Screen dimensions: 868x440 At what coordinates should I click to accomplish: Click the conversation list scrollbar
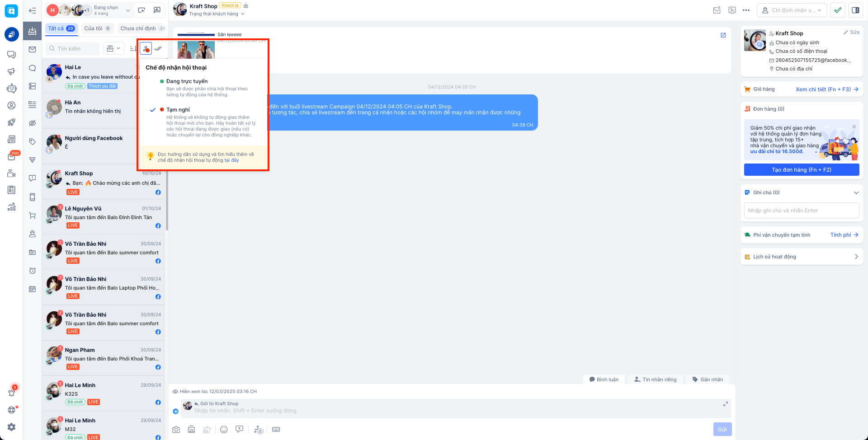point(167,145)
